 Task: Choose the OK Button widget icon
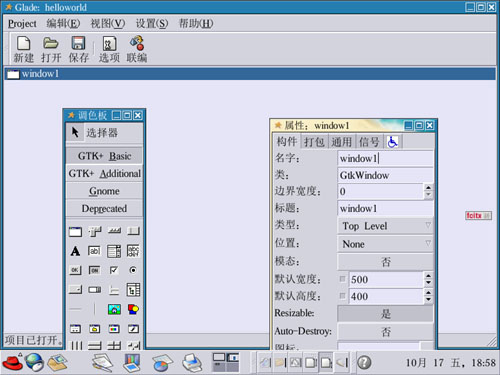pos(75,270)
